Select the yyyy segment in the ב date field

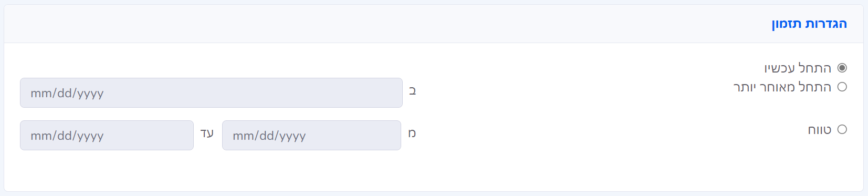90,94
